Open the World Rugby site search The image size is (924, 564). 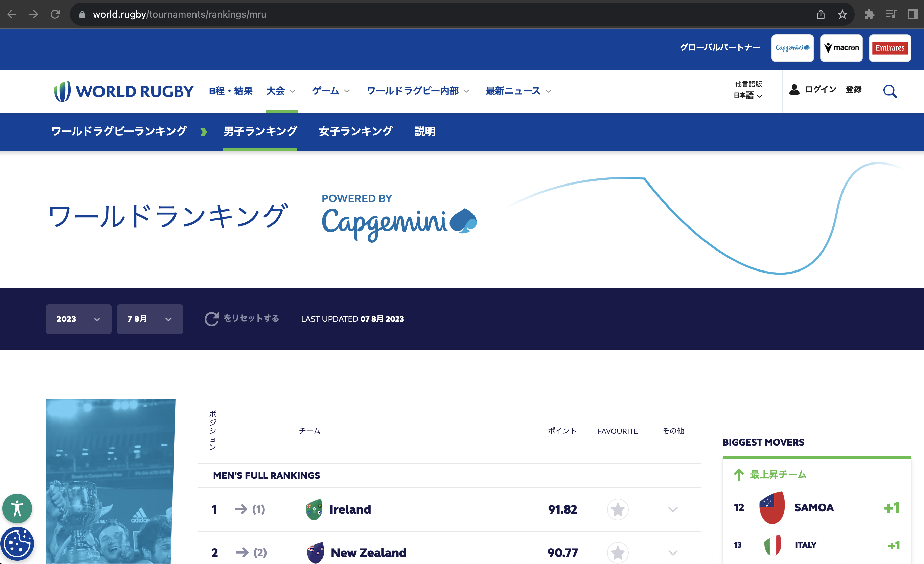pyautogui.click(x=890, y=91)
